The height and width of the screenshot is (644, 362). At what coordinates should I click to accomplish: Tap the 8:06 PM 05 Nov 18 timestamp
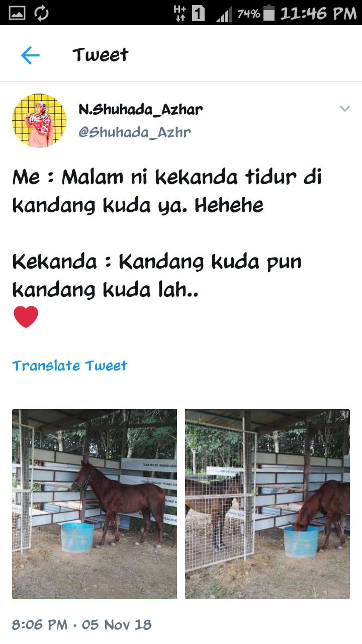[x=81, y=625]
